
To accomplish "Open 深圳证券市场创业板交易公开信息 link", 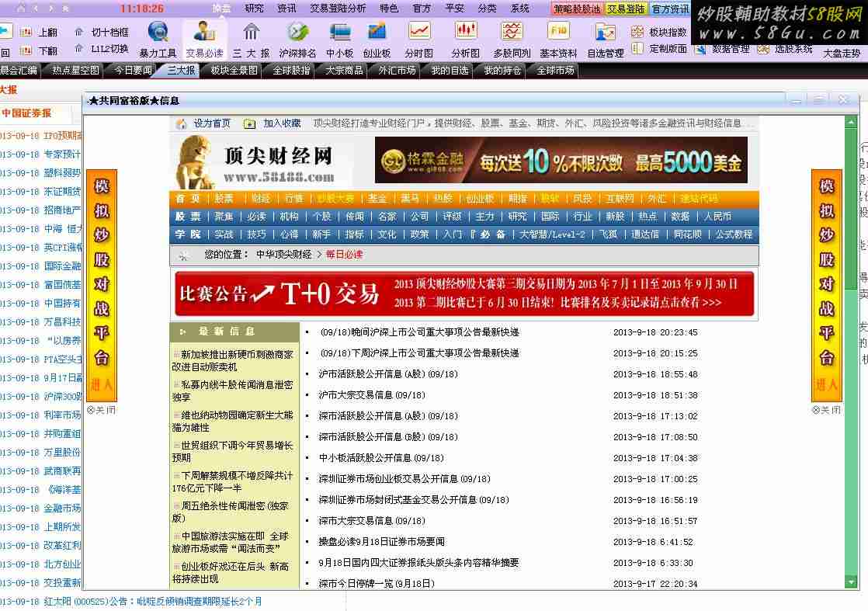I will [404, 479].
